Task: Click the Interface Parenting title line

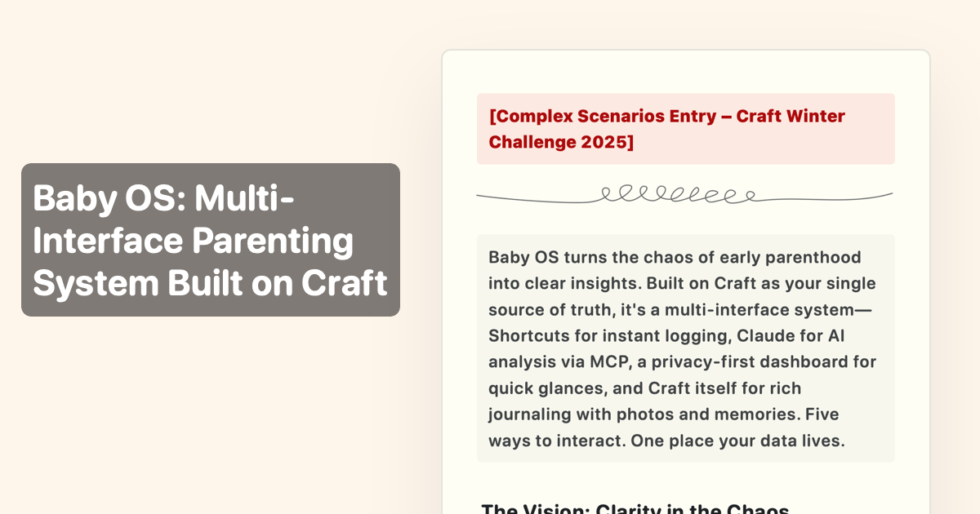Action: (193, 241)
